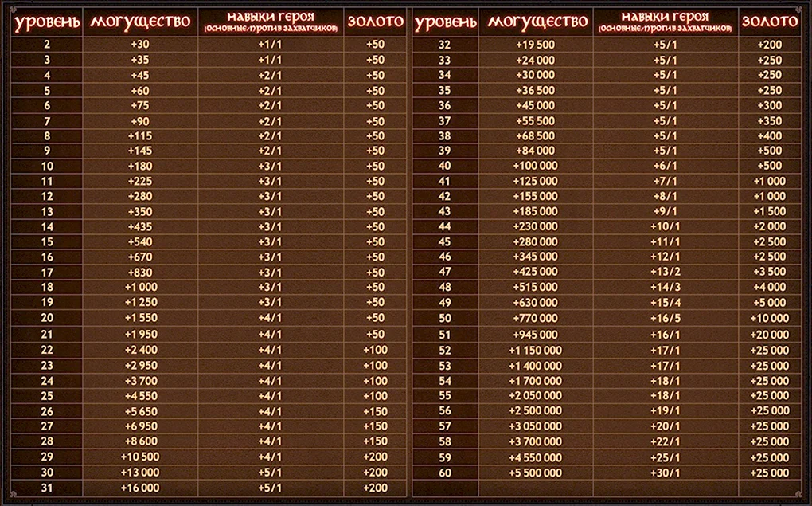Image resolution: width=812 pixels, height=506 pixels.
Task: Click the level number 45 cell
Action: tap(445, 242)
